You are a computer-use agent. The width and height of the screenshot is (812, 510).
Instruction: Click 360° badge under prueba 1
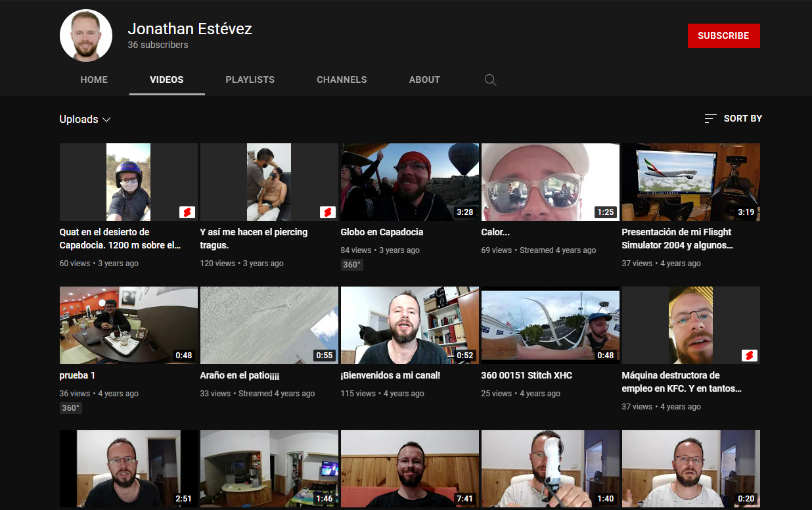pyautogui.click(x=71, y=408)
